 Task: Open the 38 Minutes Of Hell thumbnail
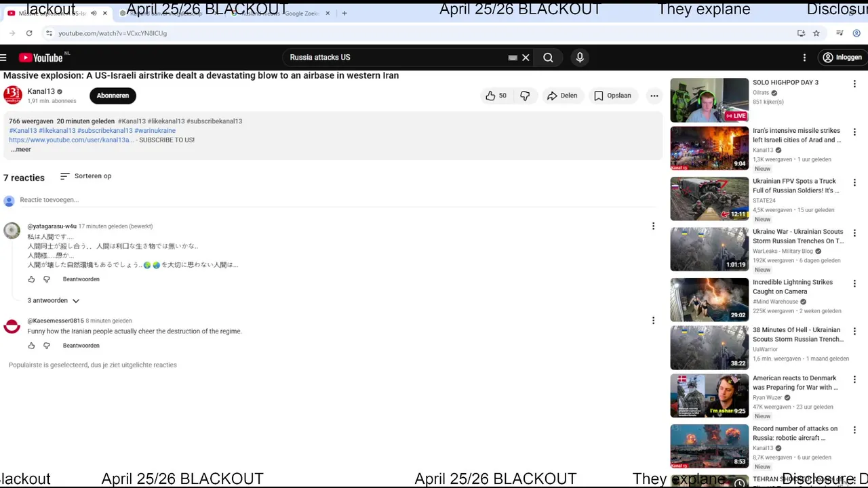coord(709,348)
